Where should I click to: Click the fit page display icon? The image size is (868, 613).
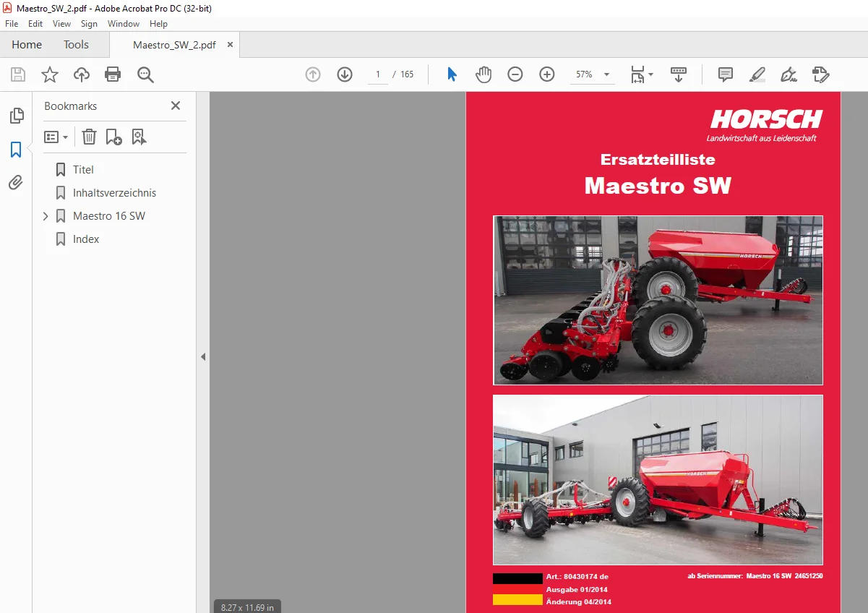[x=637, y=74]
